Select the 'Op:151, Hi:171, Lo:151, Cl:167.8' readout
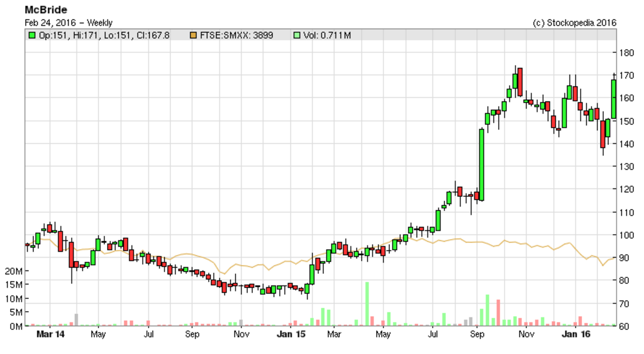The width and height of the screenshot is (644, 354). pos(104,35)
